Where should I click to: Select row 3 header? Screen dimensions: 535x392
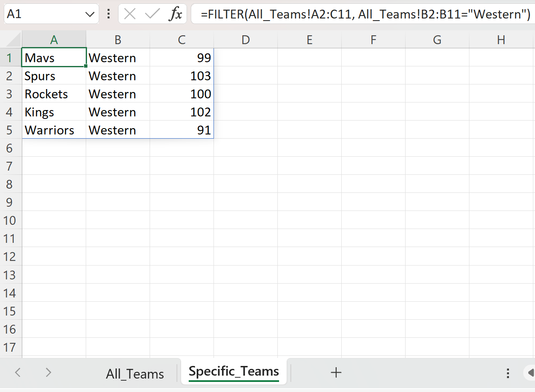(x=11, y=94)
